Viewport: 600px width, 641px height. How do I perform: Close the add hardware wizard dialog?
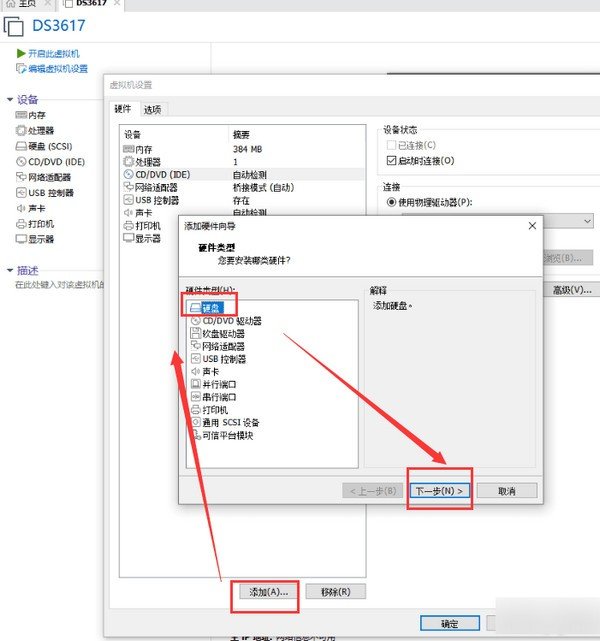(532, 226)
